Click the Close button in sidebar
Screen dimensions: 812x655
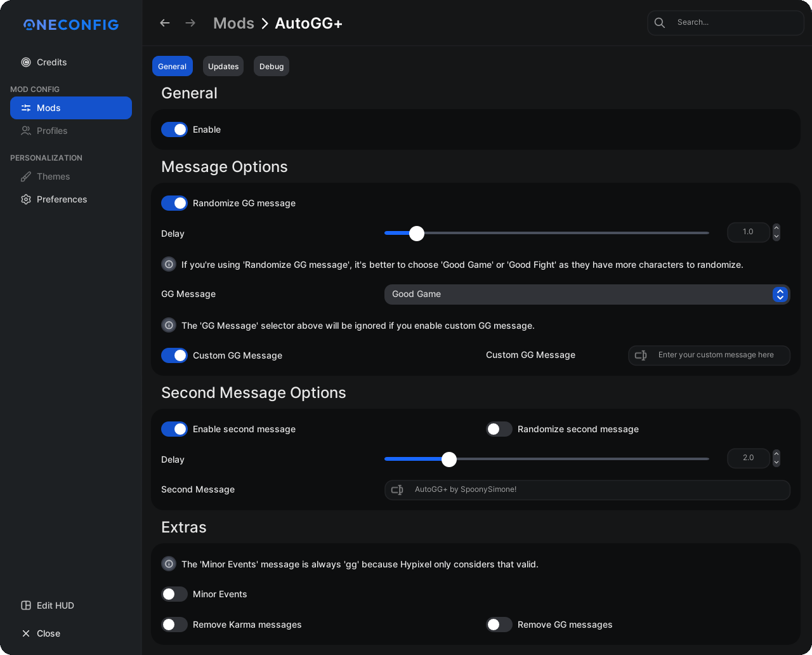click(71, 633)
